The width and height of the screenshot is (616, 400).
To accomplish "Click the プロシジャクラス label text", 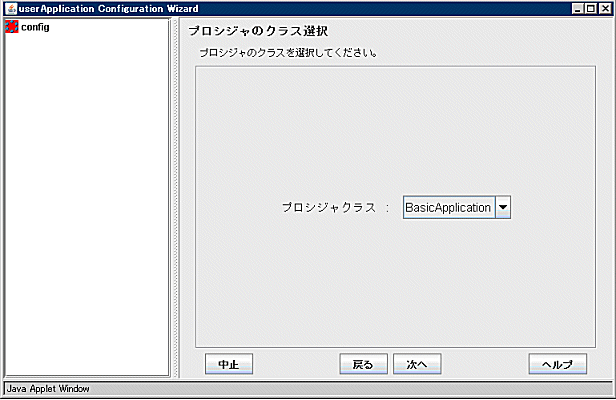I will coord(329,207).
